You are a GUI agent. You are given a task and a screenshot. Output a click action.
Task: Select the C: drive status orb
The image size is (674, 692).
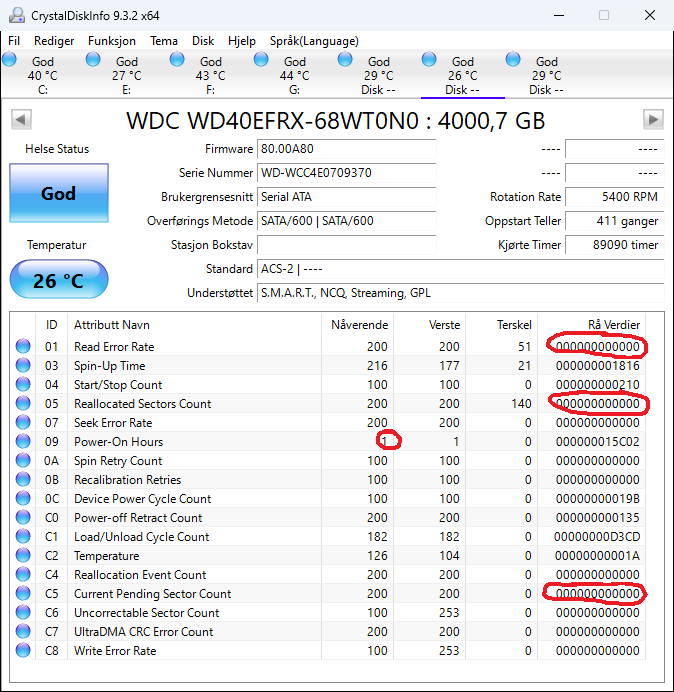(9, 60)
